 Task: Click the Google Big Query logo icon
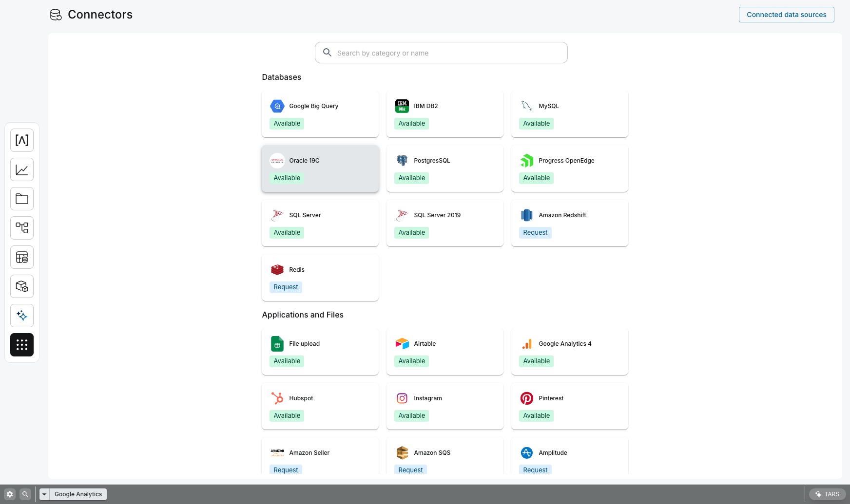coord(277,106)
